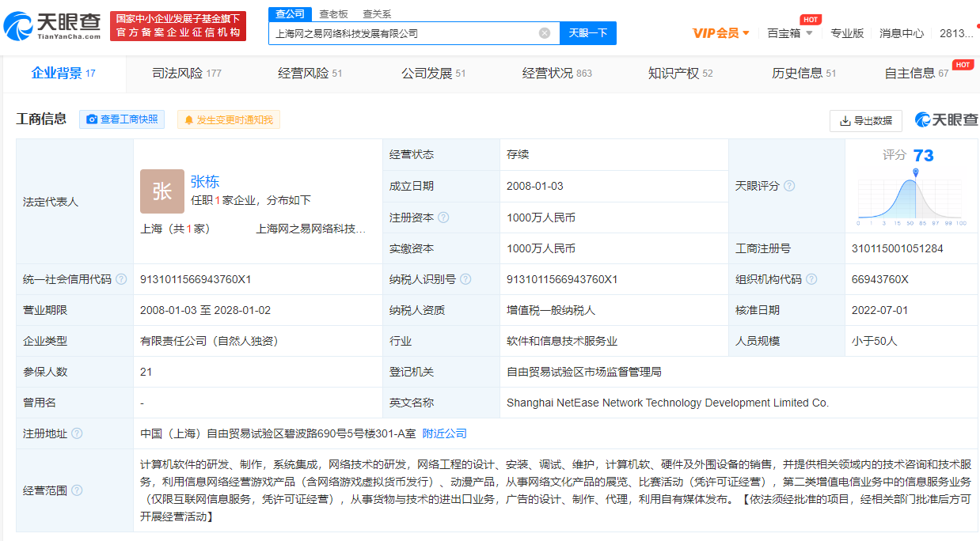980x541 pixels.
Task: Click 专业版 in the header
Action: [x=847, y=33]
